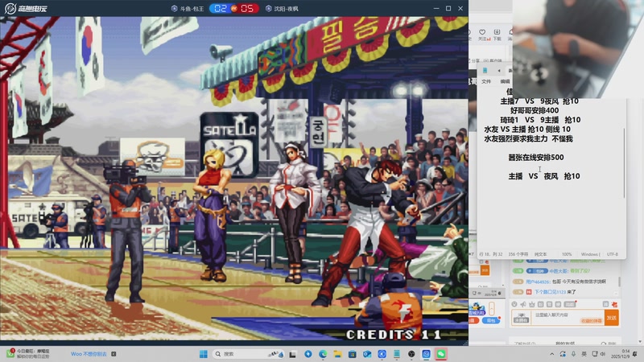Click the Notepad line 水友 VS 主播 抢10 侧线 10
Image resolution: width=644 pixels, height=362 pixels.
pyautogui.click(x=527, y=130)
